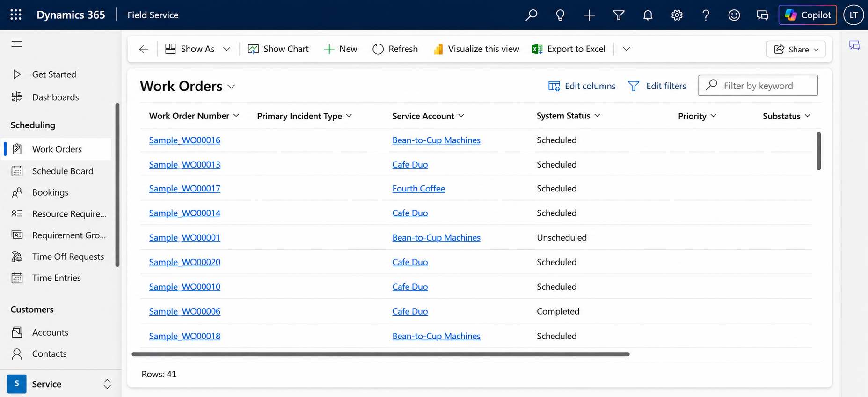The height and width of the screenshot is (397, 868).
Task: Open Fourth Coffee service account link
Action: [x=418, y=189]
